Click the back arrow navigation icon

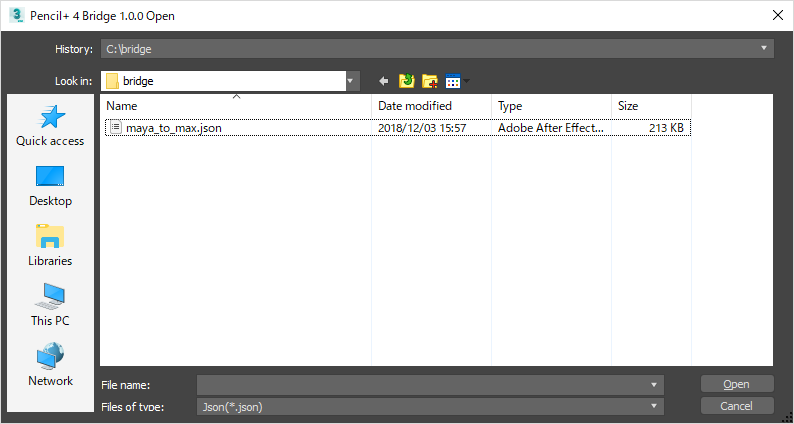(383, 81)
